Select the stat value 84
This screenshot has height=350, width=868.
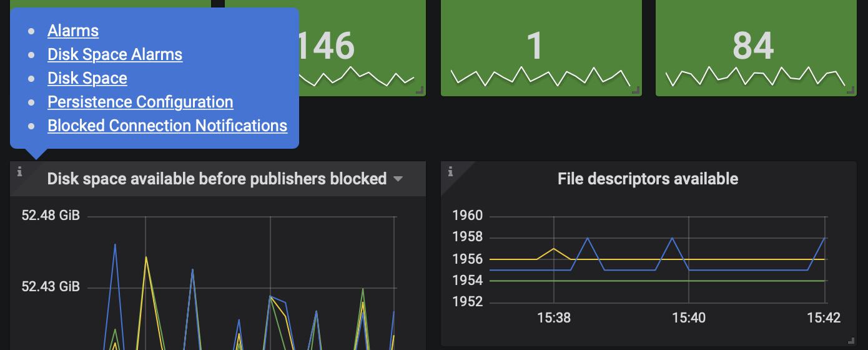[x=753, y=46]
